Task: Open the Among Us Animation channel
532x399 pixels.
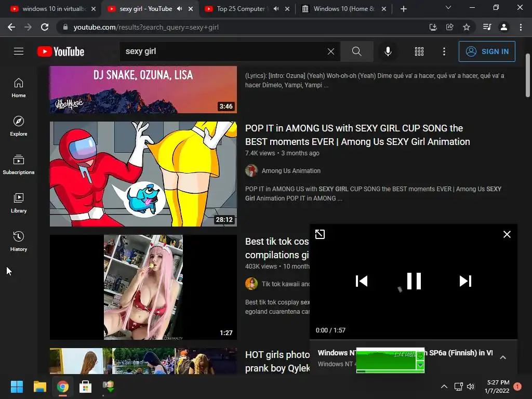Action: tap(291, 170)
